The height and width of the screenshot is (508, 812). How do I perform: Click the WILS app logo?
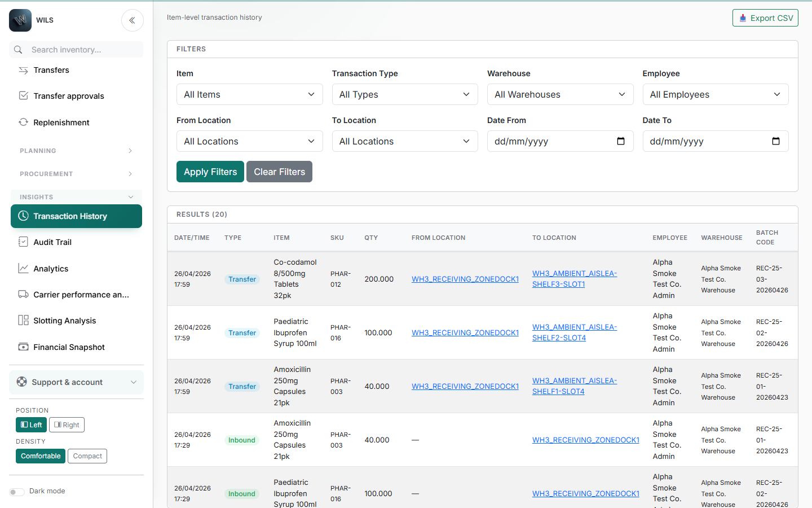coord(20,20)
